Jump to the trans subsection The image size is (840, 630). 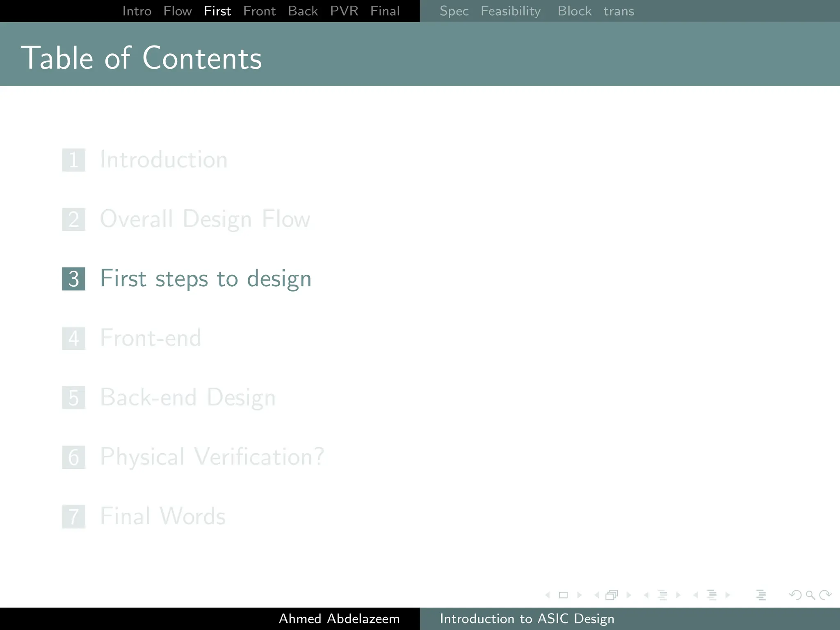tap(619, 11)
